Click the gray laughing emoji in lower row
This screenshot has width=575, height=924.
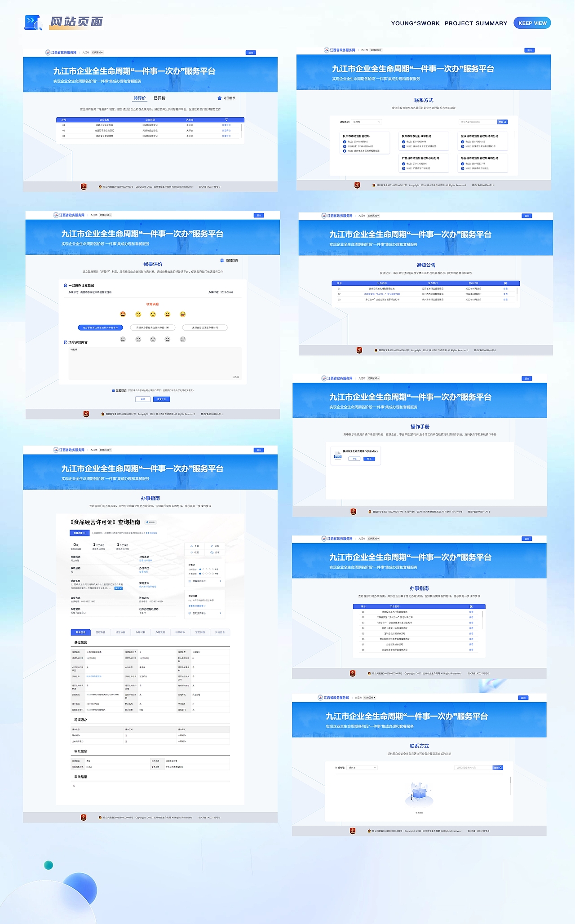[x=183, y=339]
